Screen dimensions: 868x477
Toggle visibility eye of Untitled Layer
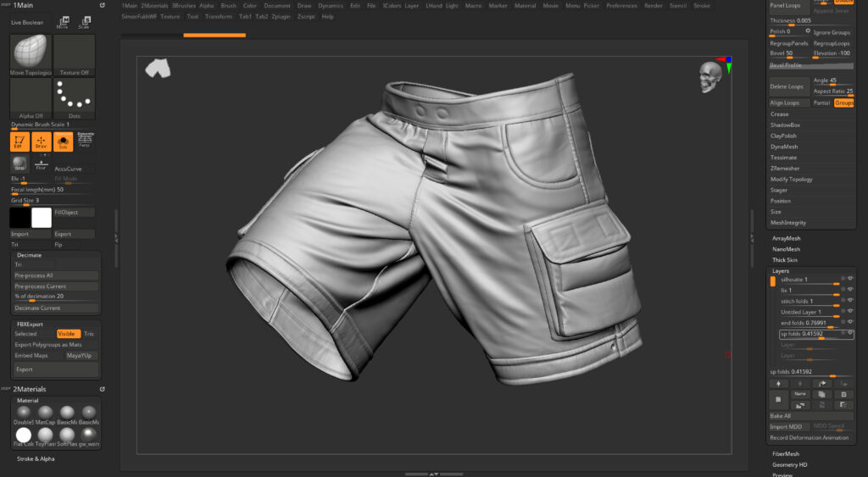click(850, 312)
